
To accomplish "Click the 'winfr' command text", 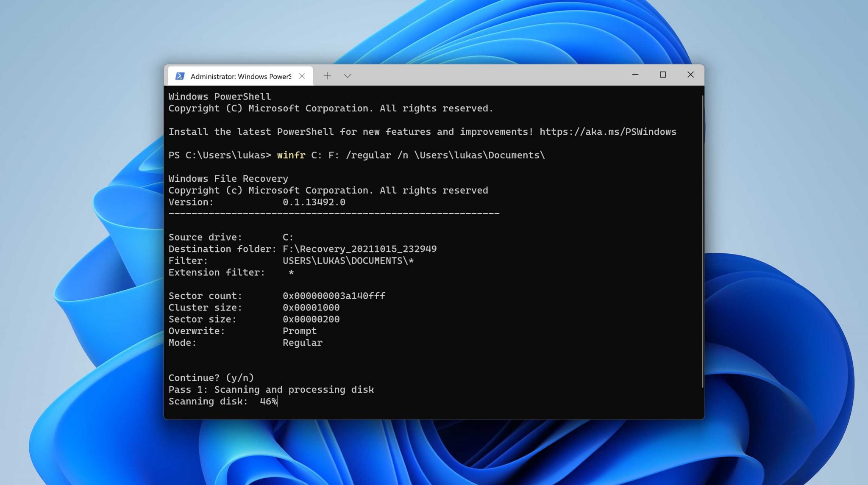I will tap(291, 155).
